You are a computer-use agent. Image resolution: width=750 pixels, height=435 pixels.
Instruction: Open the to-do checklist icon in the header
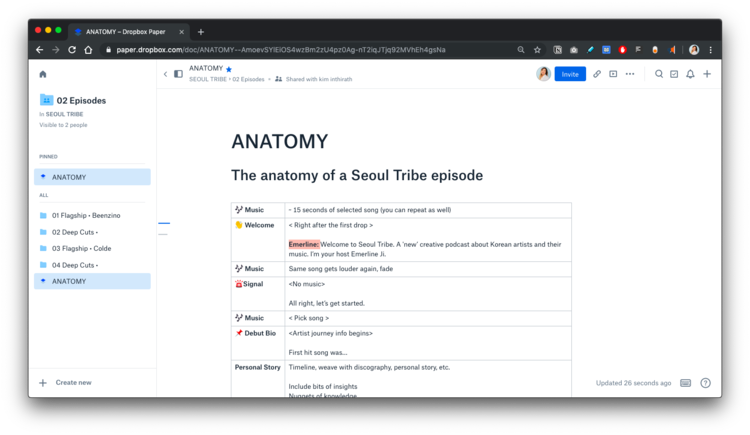point(674,74)
